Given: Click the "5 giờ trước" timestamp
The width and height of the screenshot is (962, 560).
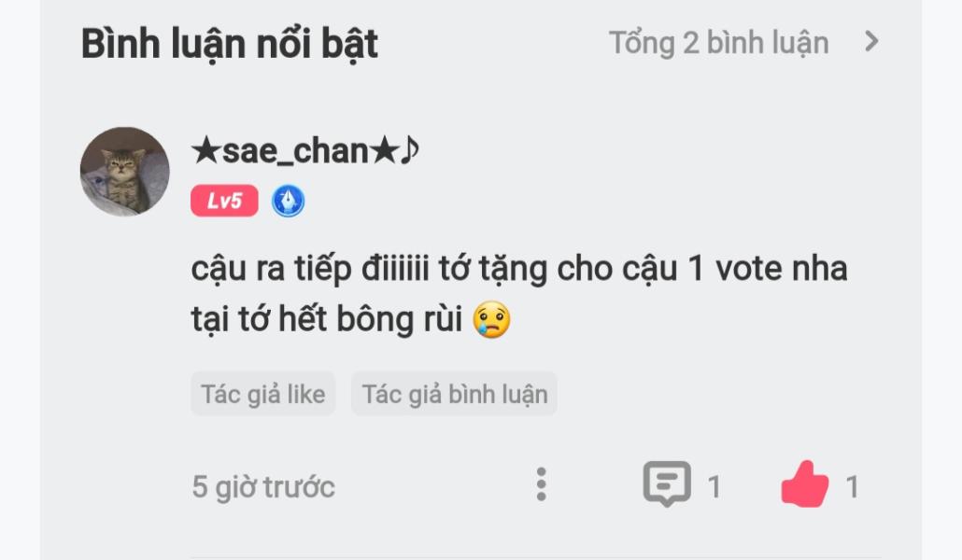Looking at the screenshot, I should (x=263, y=487).
